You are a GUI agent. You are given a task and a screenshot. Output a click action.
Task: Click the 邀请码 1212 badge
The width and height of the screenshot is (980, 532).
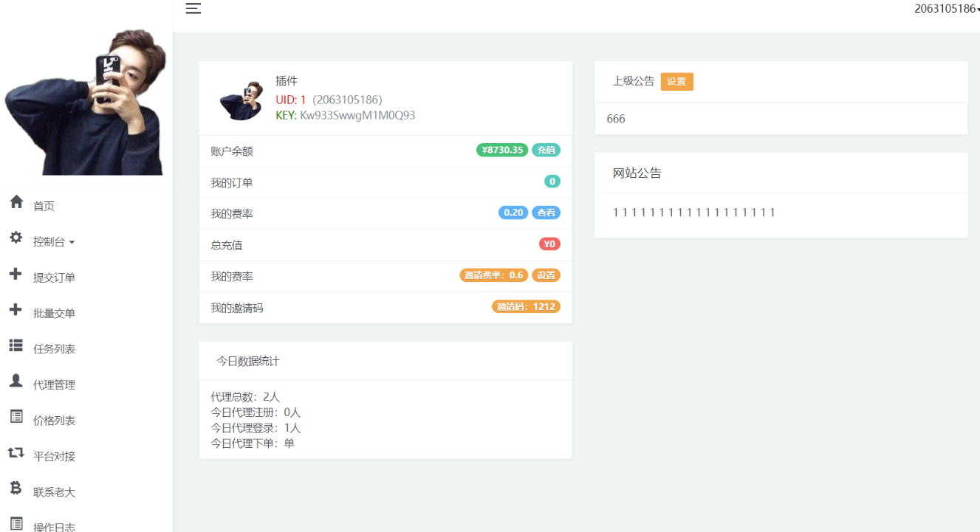[x=526, y=306]
